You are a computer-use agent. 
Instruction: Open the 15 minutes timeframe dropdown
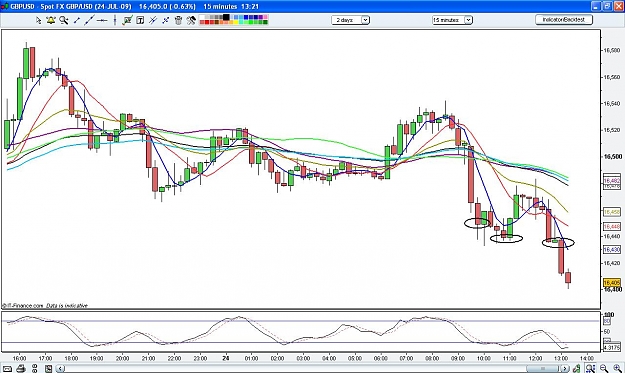(452, 20)
